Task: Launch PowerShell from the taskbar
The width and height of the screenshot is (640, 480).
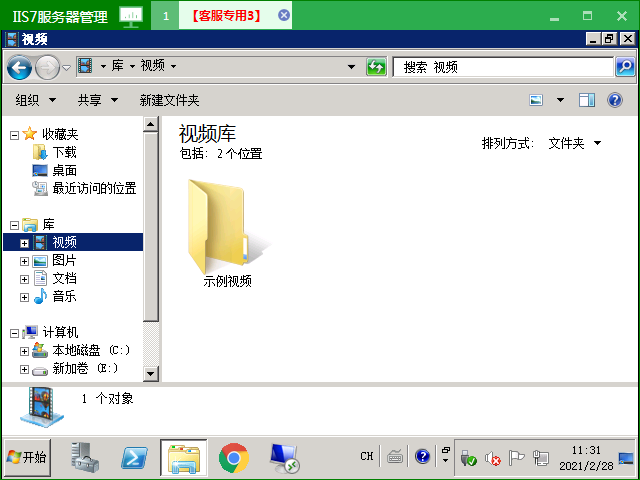Action: (135, 457)
